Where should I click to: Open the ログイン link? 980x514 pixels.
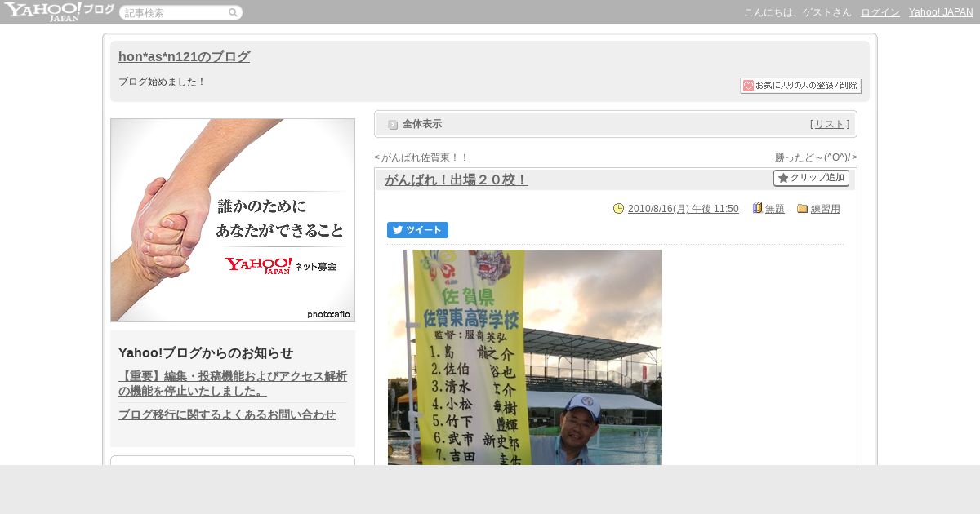(x=880, y=12)
